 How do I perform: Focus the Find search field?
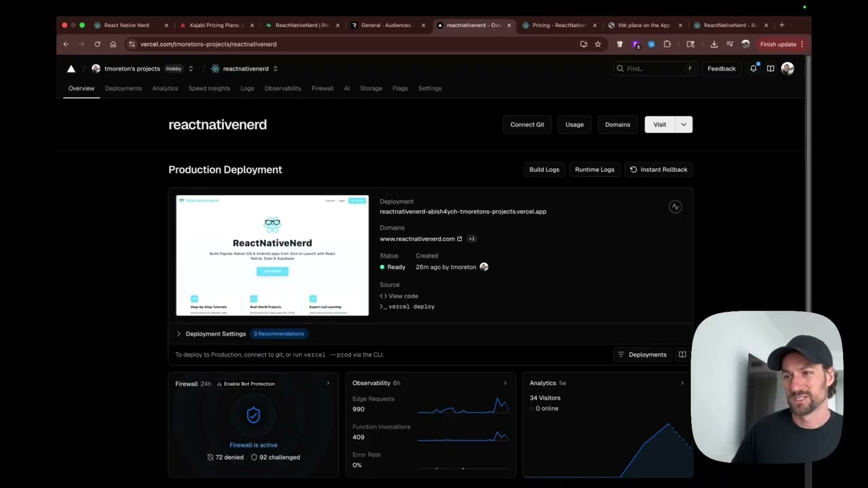654,68
